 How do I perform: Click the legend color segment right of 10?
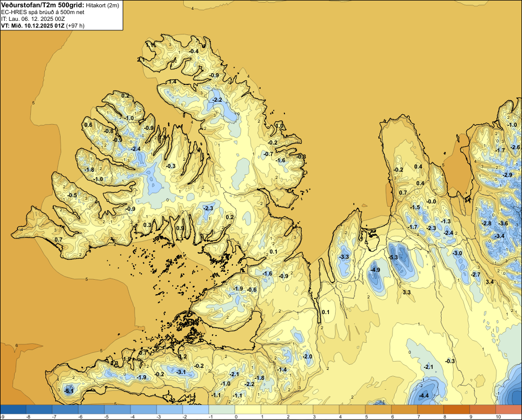tap(508, 409)
